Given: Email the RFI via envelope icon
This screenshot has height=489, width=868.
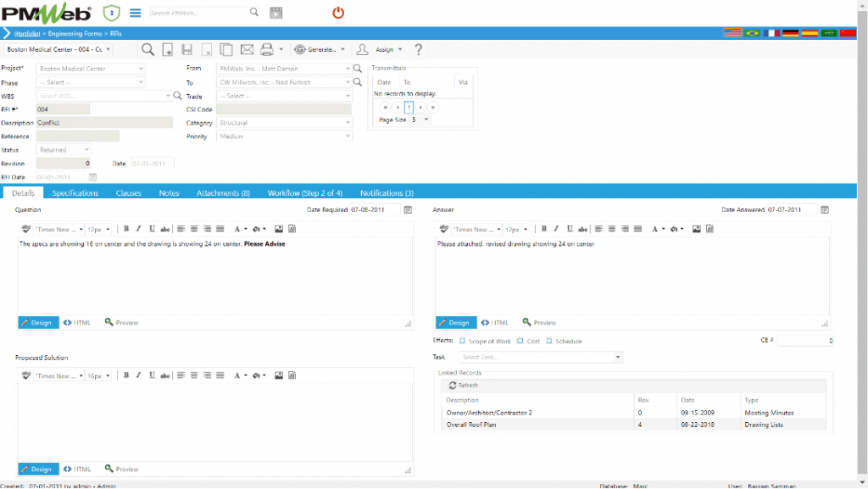Looking at the screenshot, I should [x=247, y=50].
